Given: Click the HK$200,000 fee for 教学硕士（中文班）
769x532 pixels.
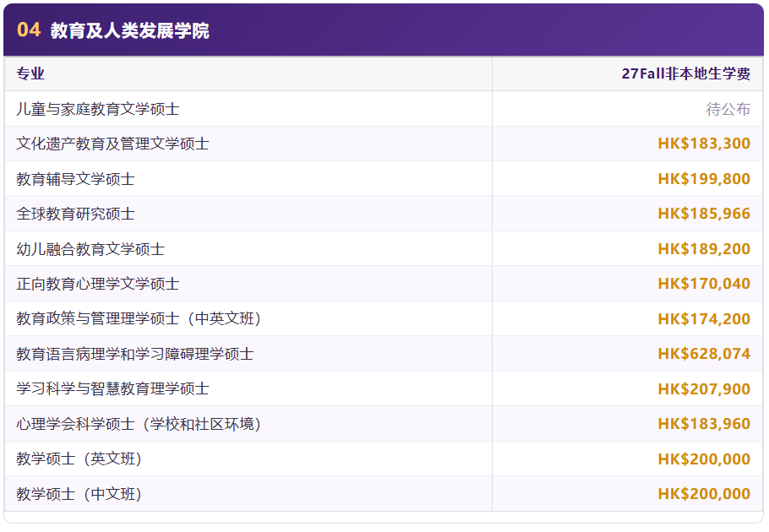Looking at the screenshot, I should point(704,494).
